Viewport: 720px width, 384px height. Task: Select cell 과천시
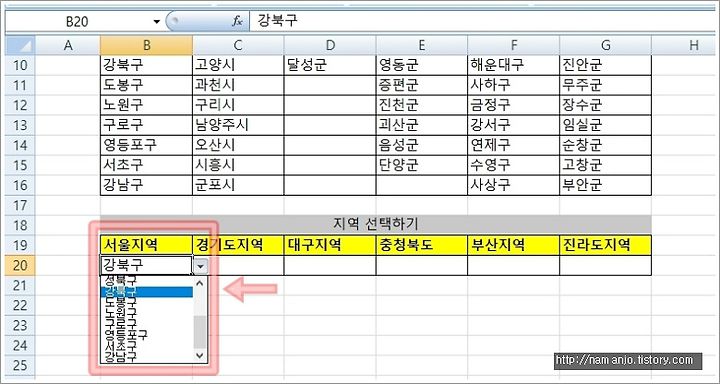pyautogui.click(x=238, y=85)
